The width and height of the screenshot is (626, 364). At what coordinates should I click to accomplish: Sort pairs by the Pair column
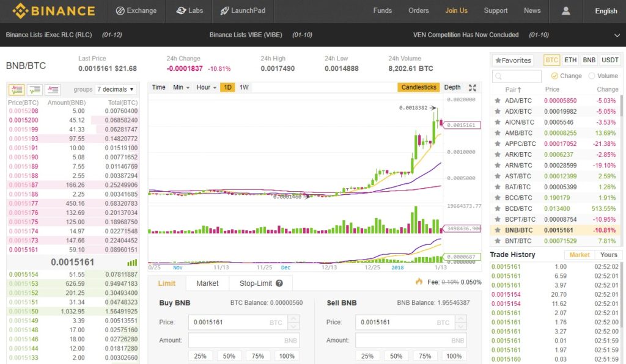click(513, 89)
